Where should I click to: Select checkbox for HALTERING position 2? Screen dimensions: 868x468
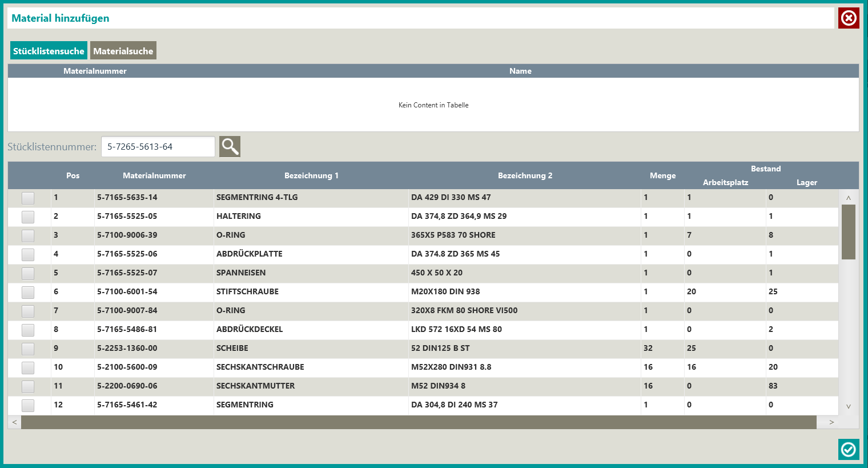[x=28, y=217]
